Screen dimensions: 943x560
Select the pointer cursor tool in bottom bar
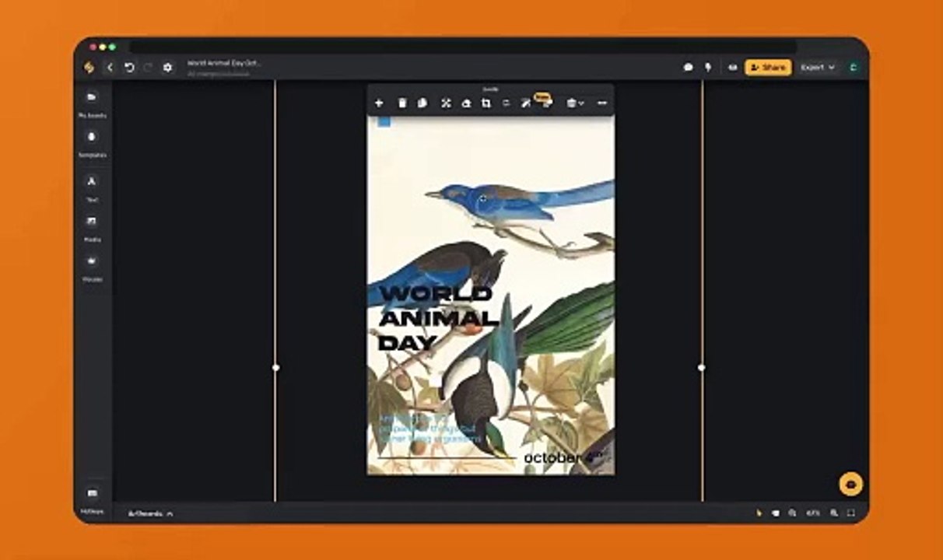759,513
